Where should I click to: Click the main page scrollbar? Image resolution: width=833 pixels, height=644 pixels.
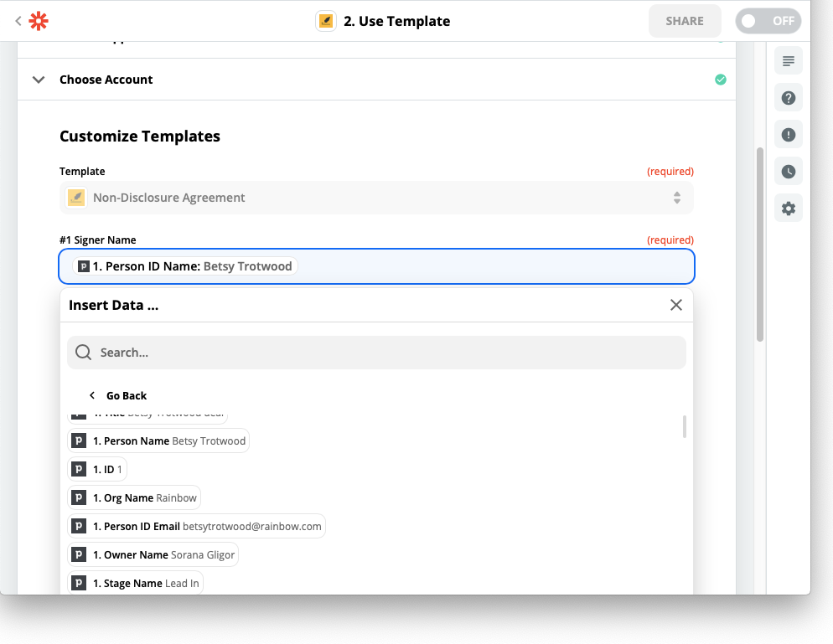point(760,245)
